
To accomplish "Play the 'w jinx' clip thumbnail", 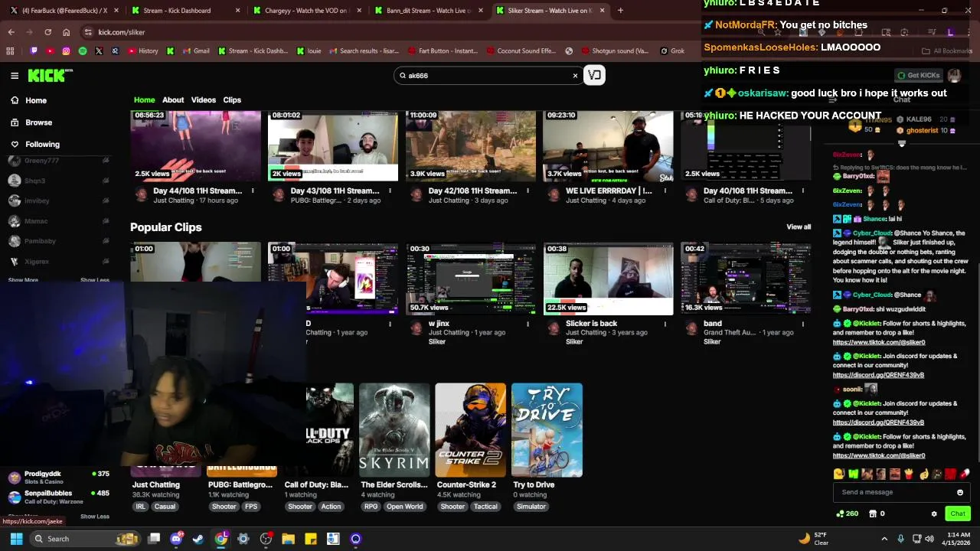I will (x=471, y=279).
